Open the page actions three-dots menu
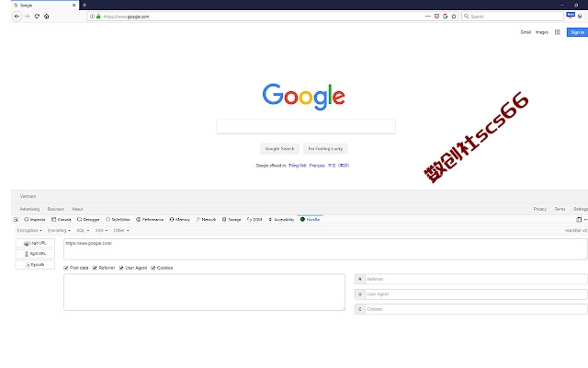Viewport: 588px width, 368px height. point(428,17)
